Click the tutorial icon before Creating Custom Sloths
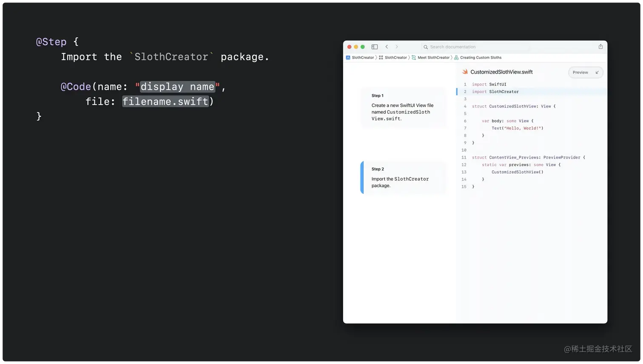Screen dimensions: 643x364 click(x=456, y=57)
